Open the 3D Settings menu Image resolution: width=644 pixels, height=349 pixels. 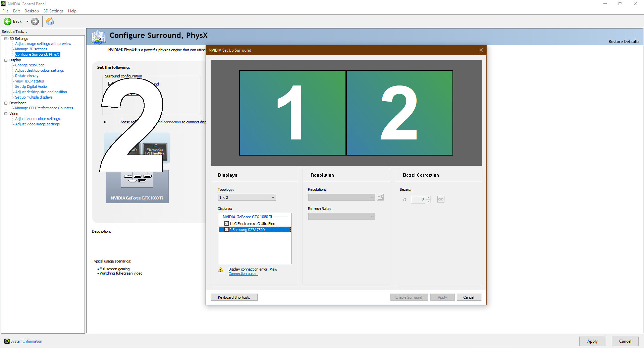pyautogui.click(x=53, y=11)
